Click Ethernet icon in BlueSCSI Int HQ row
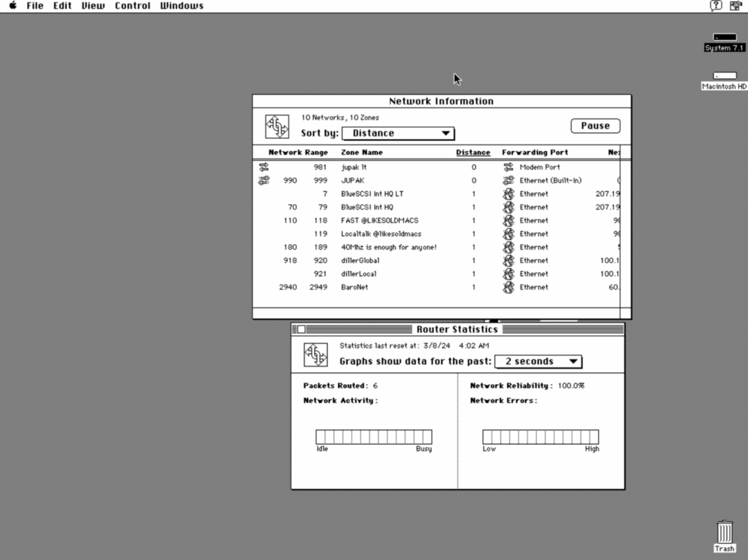 point(508,207)
